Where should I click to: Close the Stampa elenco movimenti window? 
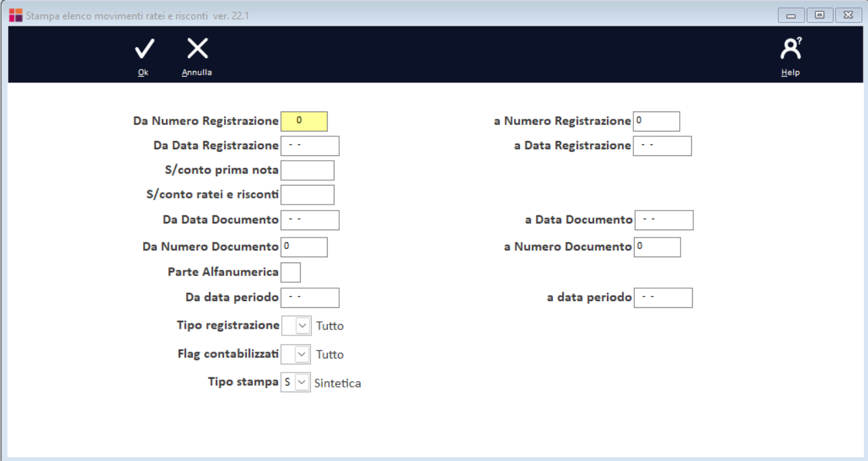coord(848,15)
